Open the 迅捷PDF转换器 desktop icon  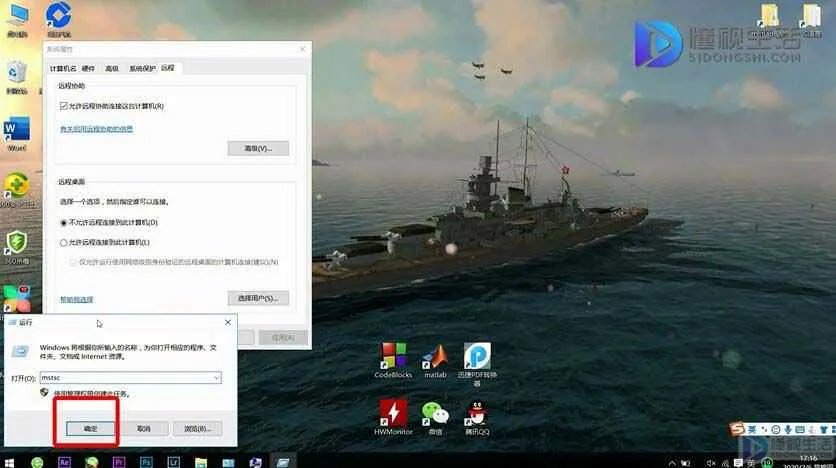[x=476, y=356]
